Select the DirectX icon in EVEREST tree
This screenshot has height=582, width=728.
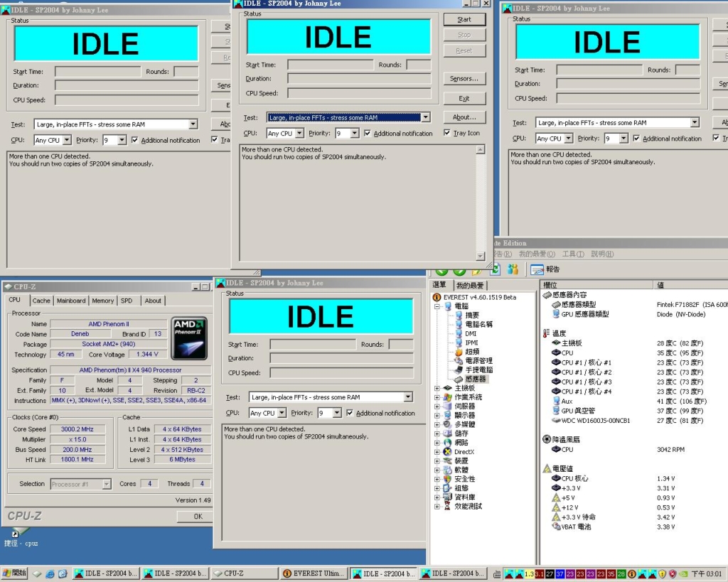(448, 451)
